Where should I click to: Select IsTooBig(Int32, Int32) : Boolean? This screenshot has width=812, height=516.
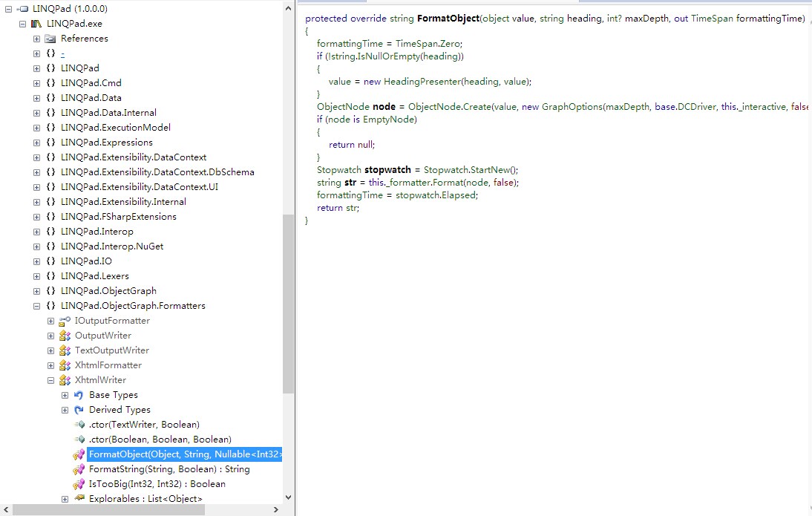coord(157,484)
